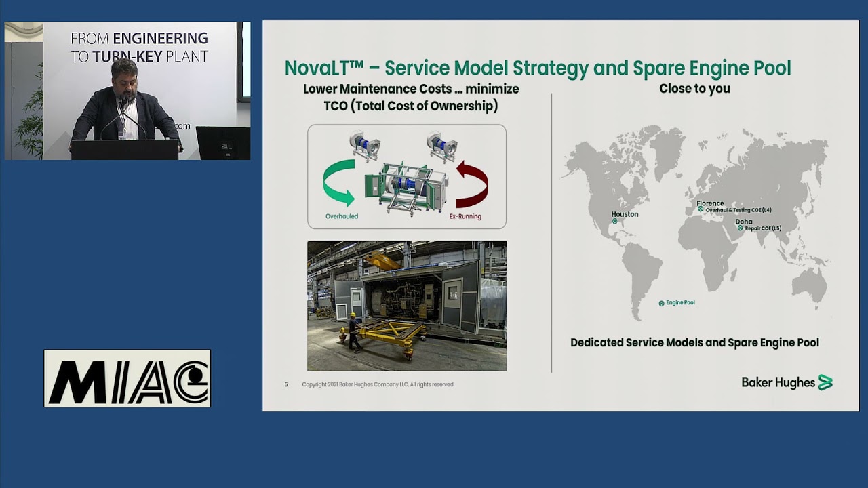The image size is (868, 488).
Task: Click the 'Florence' map label
Action: pyautogui.click(x=710, y=203)
